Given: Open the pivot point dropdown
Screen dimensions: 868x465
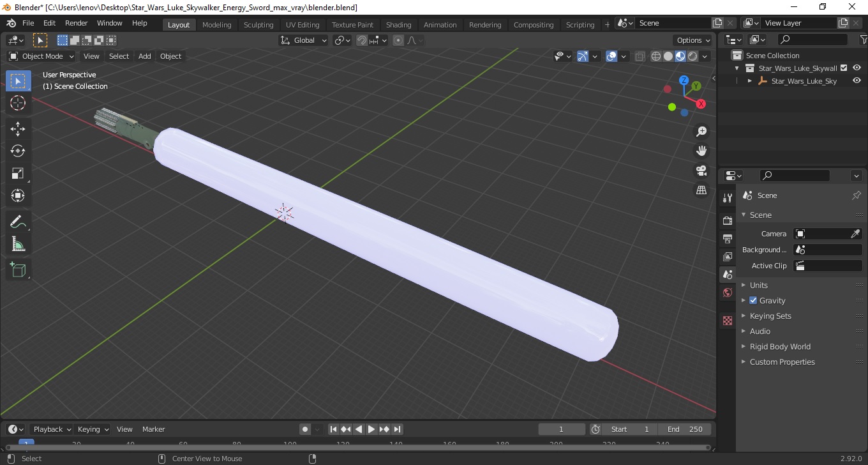Looking at the screenshot, I should click(x=343, y=40).
